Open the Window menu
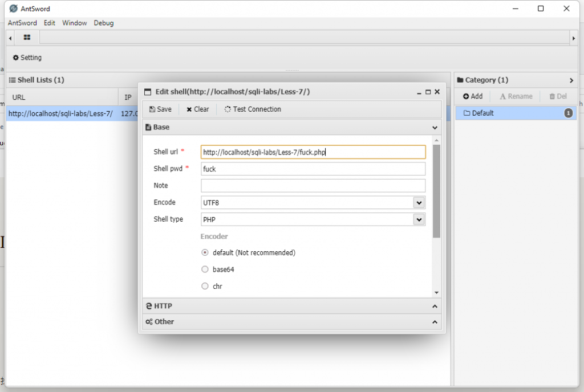This screenshot has height=392, width=584. (x=75, y=23)
